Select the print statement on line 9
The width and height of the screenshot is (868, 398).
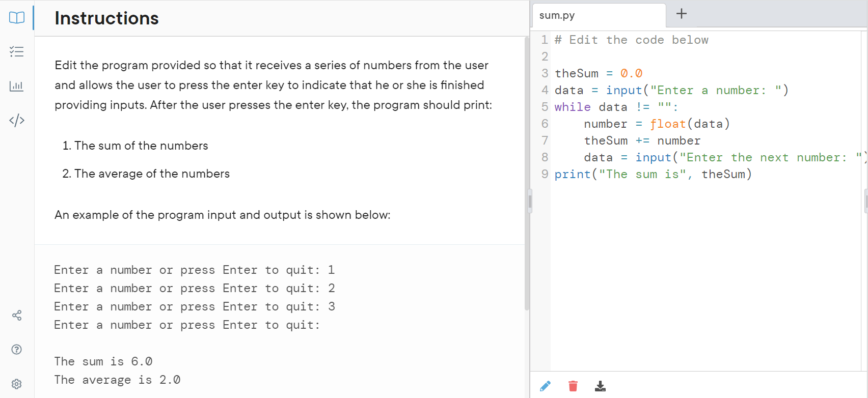652,174
